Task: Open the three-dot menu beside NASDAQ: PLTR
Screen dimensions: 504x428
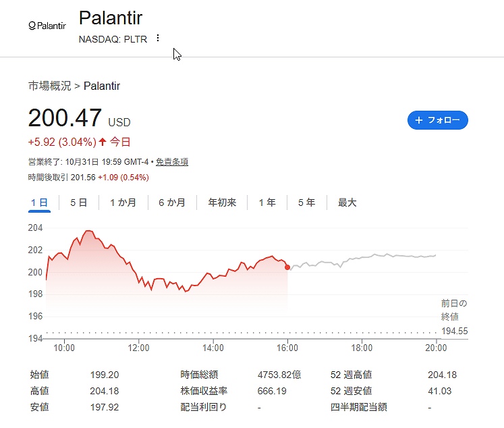Action: click(x=158, y=38)
